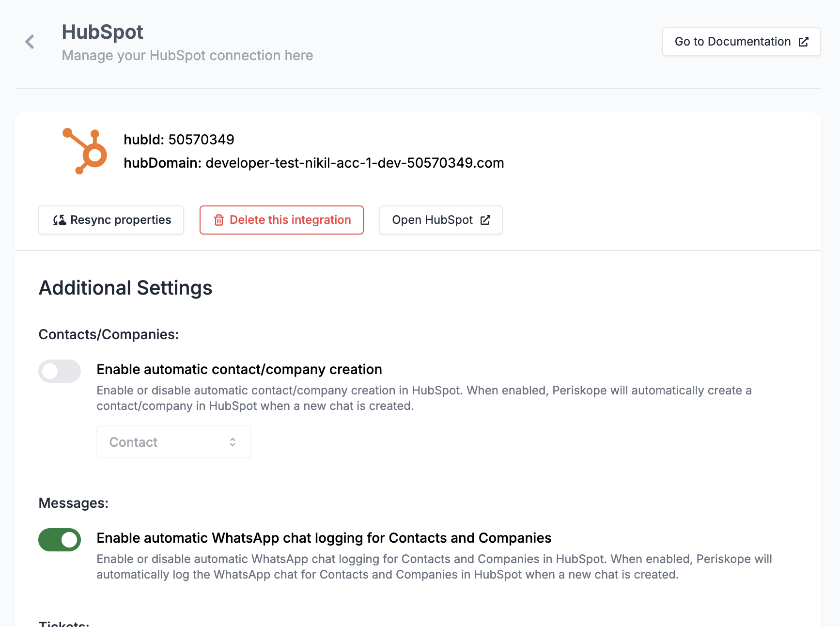This screenshot has width=840, height=627.
Task: Click the HubSpot page title
Action: [102, 32]
